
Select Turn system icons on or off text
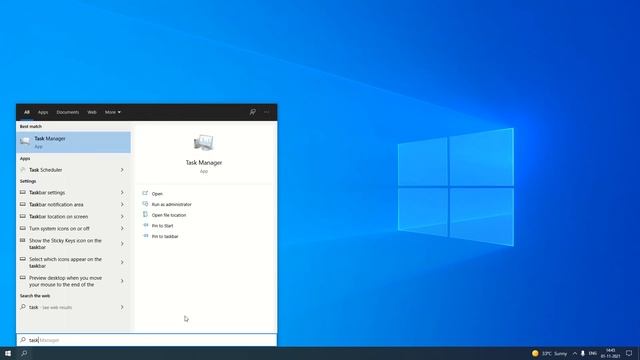click(59, 229)
